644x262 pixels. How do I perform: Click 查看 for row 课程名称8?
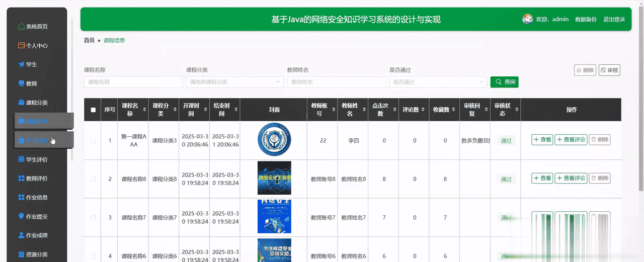[542, 178]
